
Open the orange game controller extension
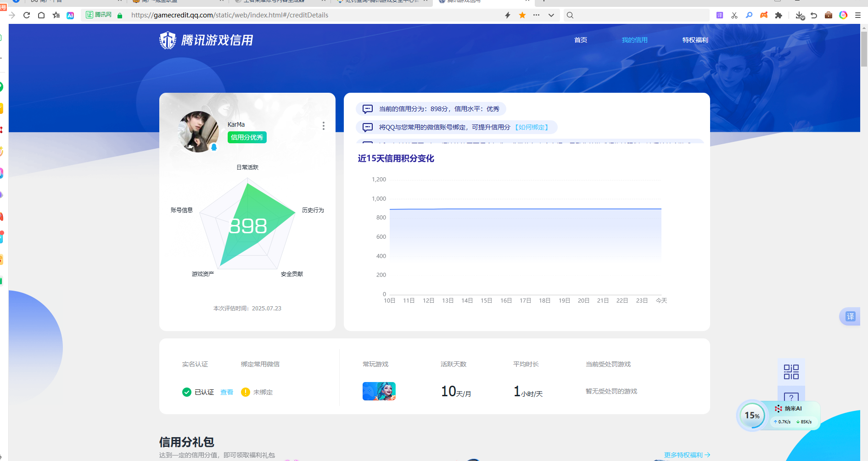764,15
